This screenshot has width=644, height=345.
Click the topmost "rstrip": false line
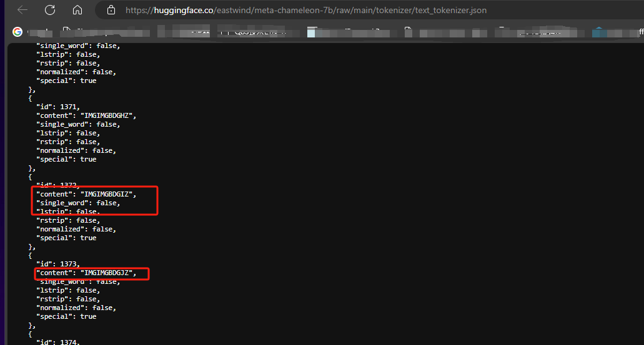click(68, 63)
